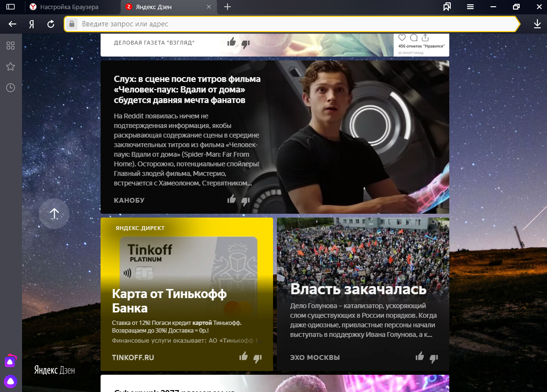Click the TINKOFF.RU source label
The height and width of the screenshot is (392, 547).
133,357
